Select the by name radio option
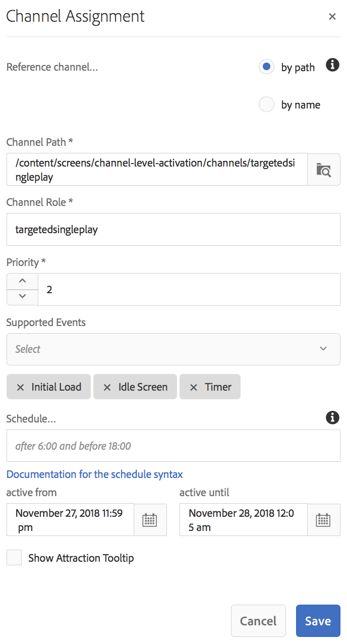The width and height of the screenshot is (347, 644). coord(266,104)
